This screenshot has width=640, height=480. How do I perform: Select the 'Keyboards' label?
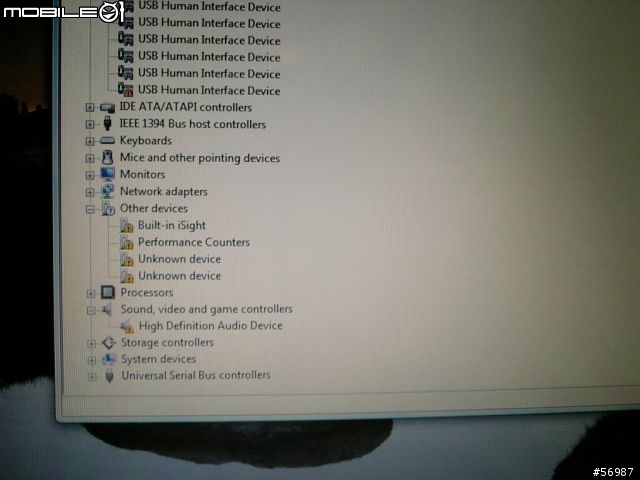coord(146,141)
